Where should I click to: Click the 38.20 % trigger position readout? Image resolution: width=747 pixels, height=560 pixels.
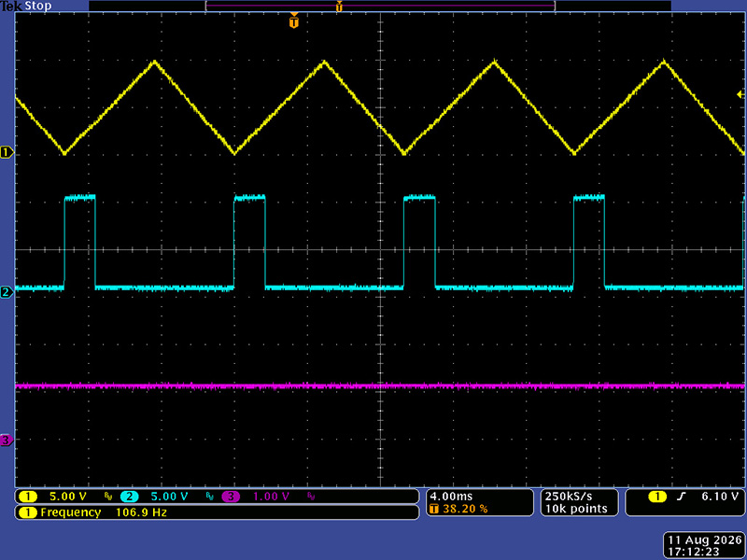[x=465, y=509]
